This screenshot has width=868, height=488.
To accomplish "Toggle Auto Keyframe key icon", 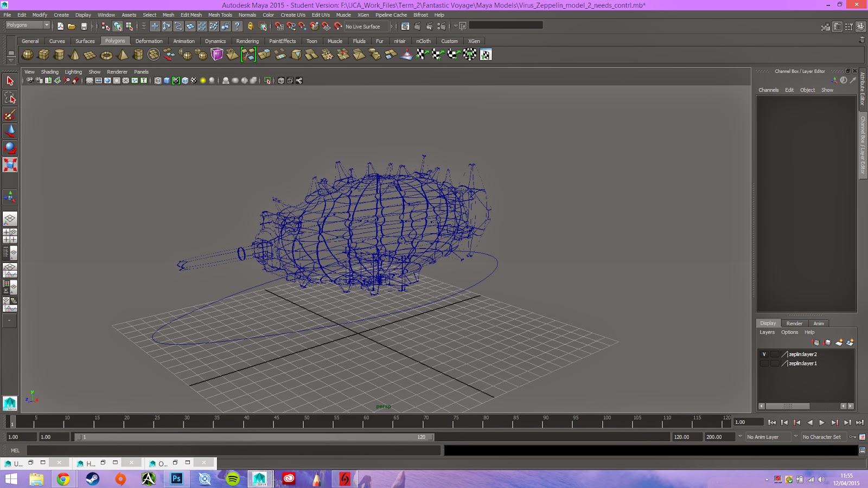I will click(x=853, y=437).
